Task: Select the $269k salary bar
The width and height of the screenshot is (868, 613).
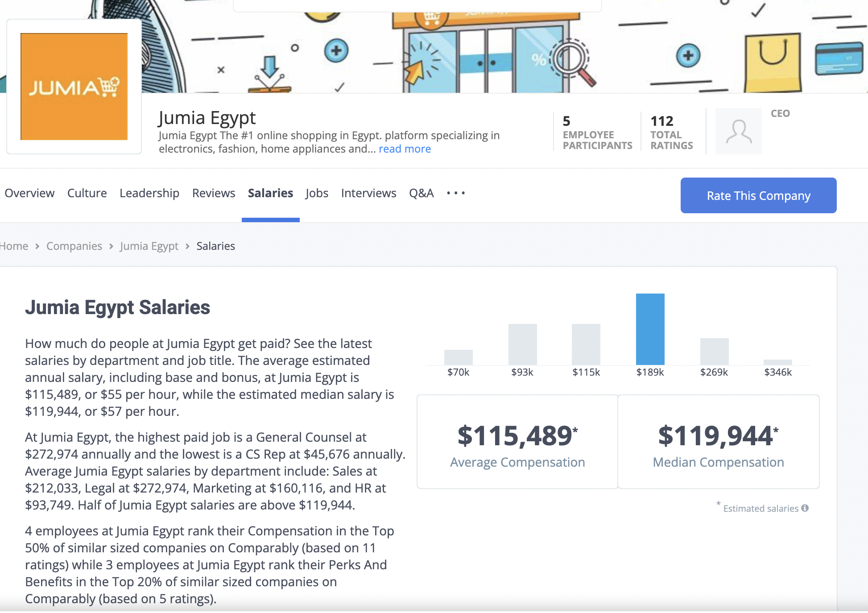Action: click(715, 352)
